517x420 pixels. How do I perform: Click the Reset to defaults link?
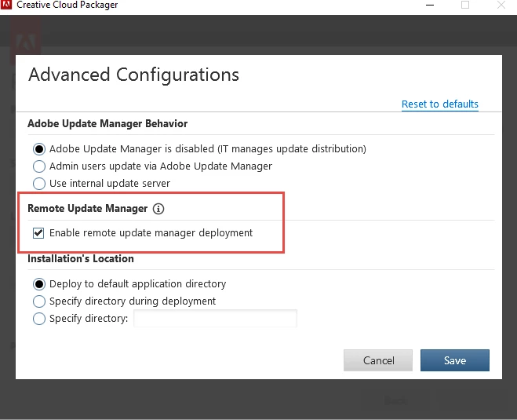tap(440, 104)
